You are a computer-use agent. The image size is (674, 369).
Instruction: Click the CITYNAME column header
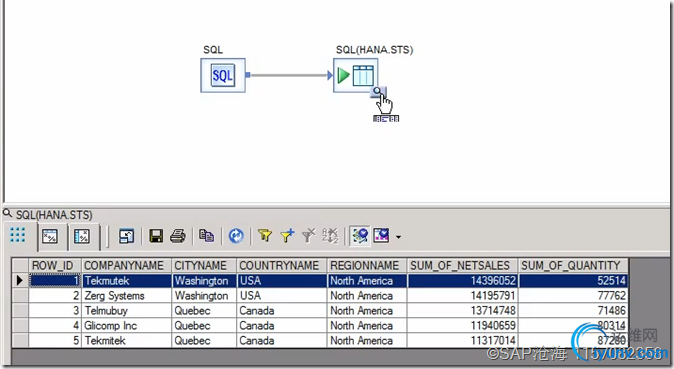(x=204, y=266)
